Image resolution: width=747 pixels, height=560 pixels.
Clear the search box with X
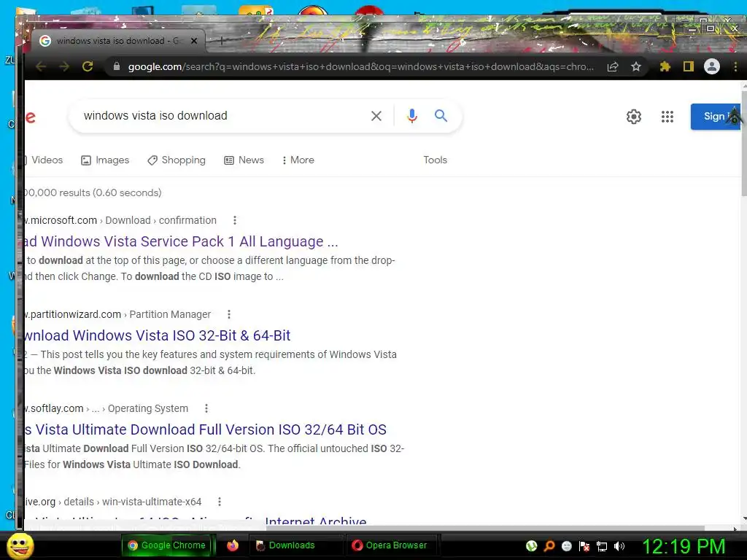click(x=376, y=116)
